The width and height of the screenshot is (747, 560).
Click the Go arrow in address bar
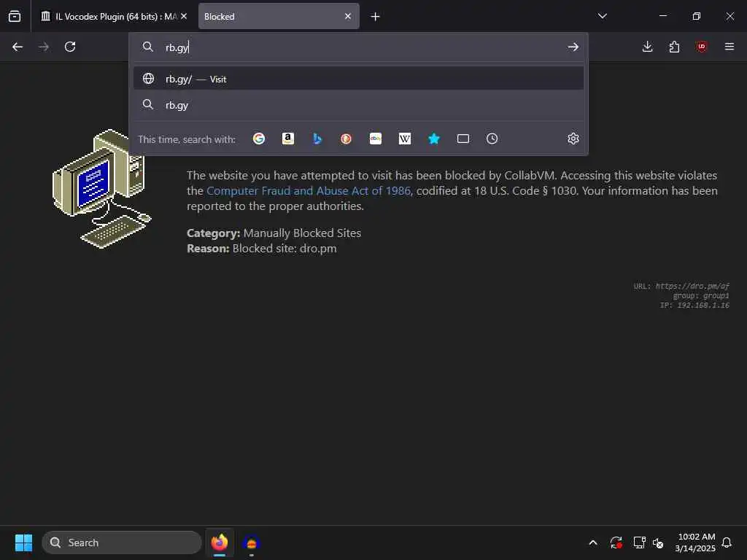(573, 47)
